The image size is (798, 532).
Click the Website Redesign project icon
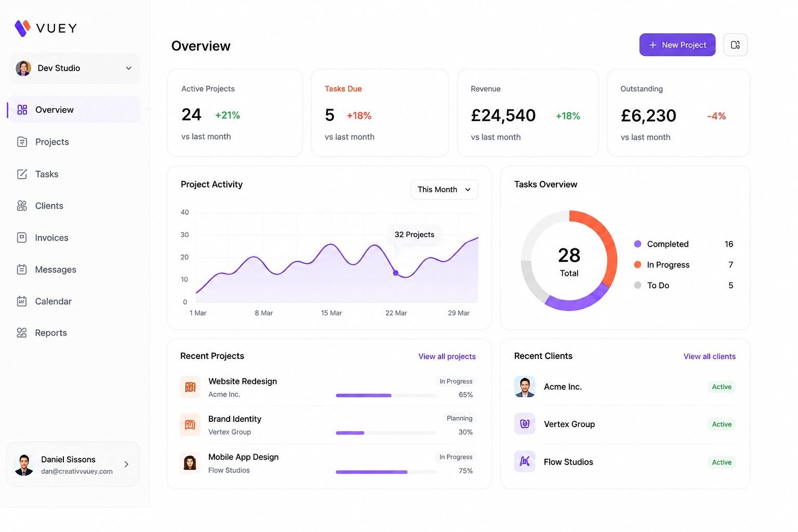pos(190,387)
